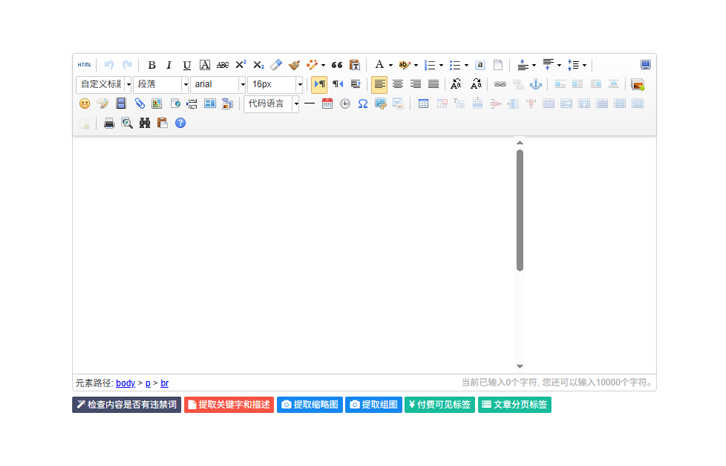Apply italic formatting
The image size is (726, 466).
(169, 65)
